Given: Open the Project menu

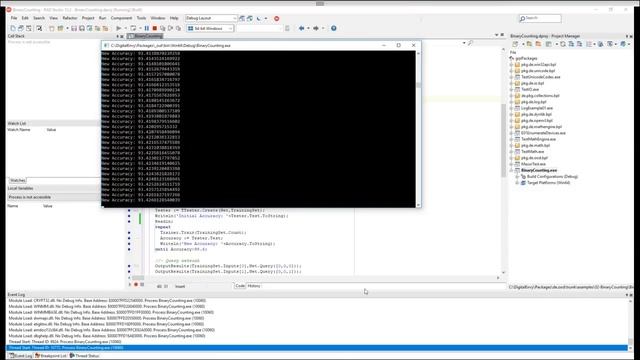Looking at the screenshot, I should [x=88, y=18].
